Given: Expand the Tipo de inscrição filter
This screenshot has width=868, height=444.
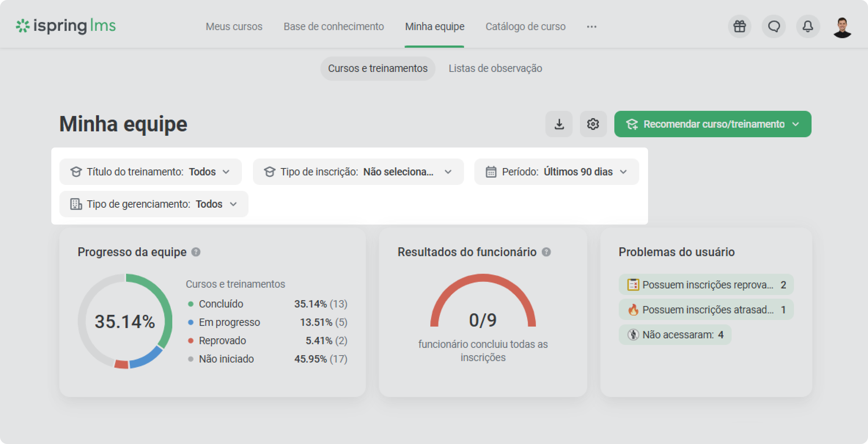Looking at the screenshot, I should 358,172.
